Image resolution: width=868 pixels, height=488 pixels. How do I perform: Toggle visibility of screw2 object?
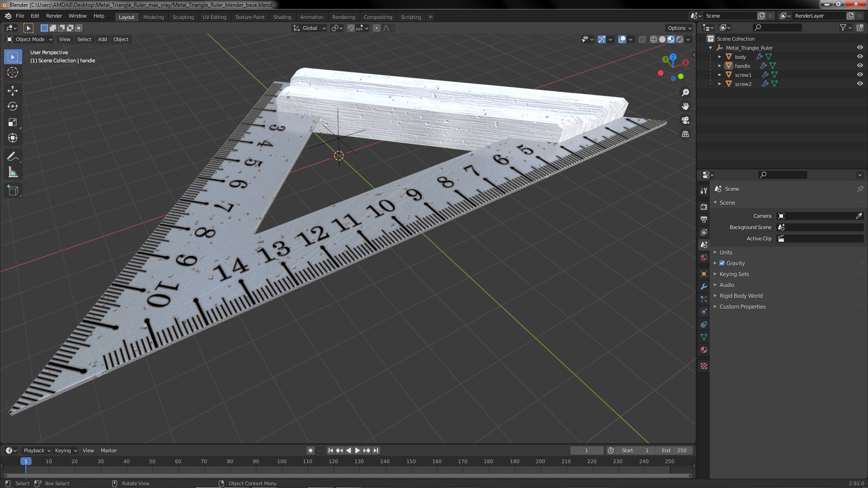click(x=860, y=84)
